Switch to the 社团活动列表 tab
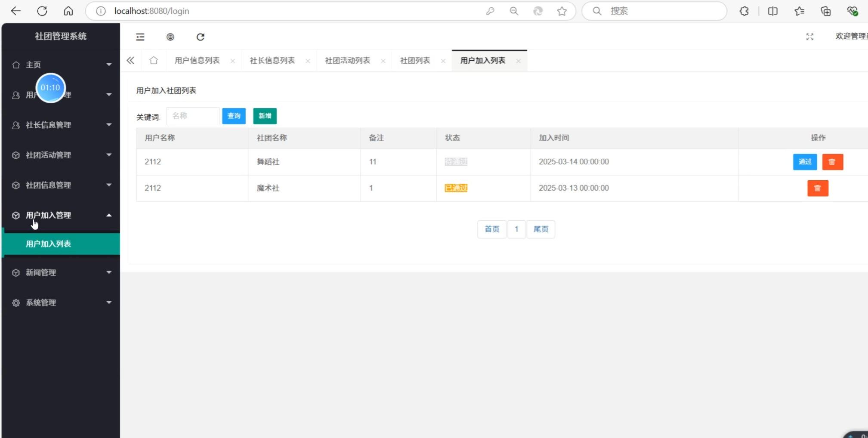The image size is (868, 438). [x=347, y=61]
